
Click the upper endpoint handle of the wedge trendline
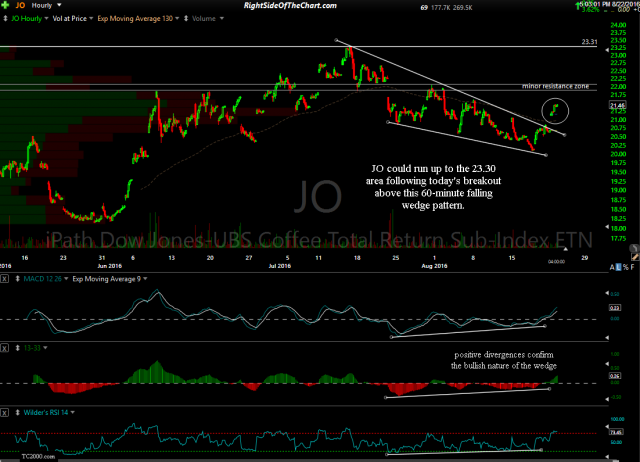point(336,40)
